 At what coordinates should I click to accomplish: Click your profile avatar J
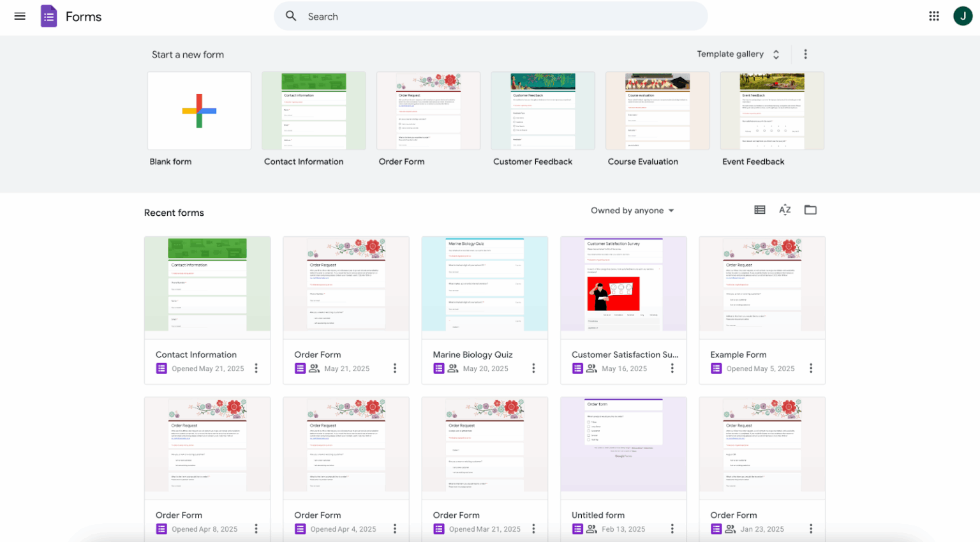(x=963, y=15)
